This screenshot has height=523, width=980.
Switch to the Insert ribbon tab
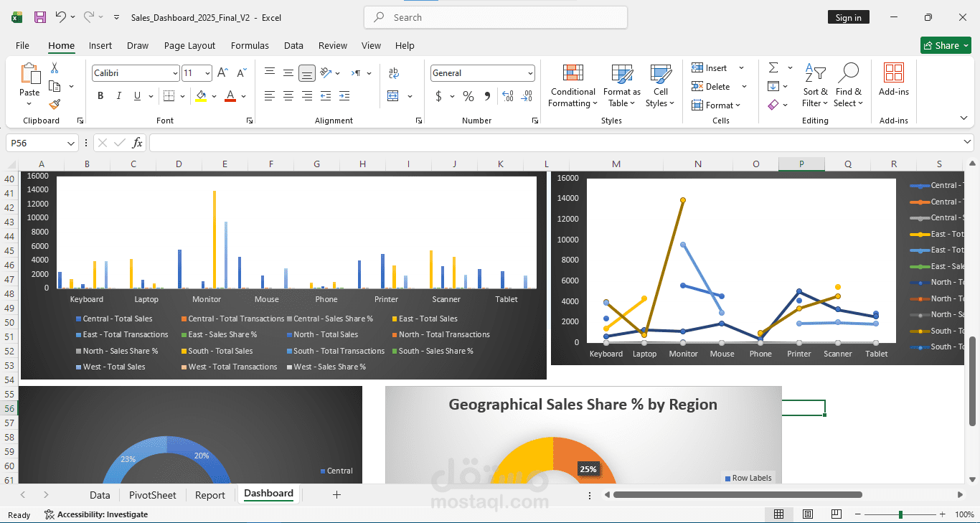tap(100, 45)
